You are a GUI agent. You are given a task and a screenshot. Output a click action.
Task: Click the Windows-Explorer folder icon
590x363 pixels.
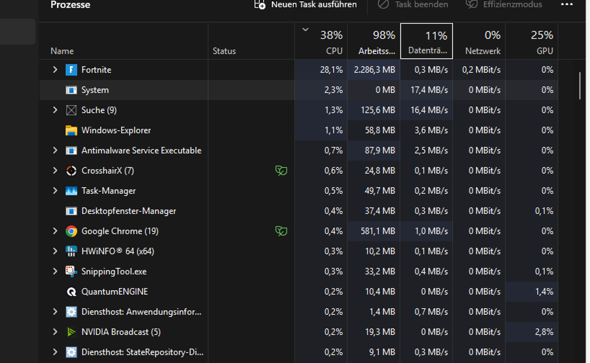coord(71,130)
